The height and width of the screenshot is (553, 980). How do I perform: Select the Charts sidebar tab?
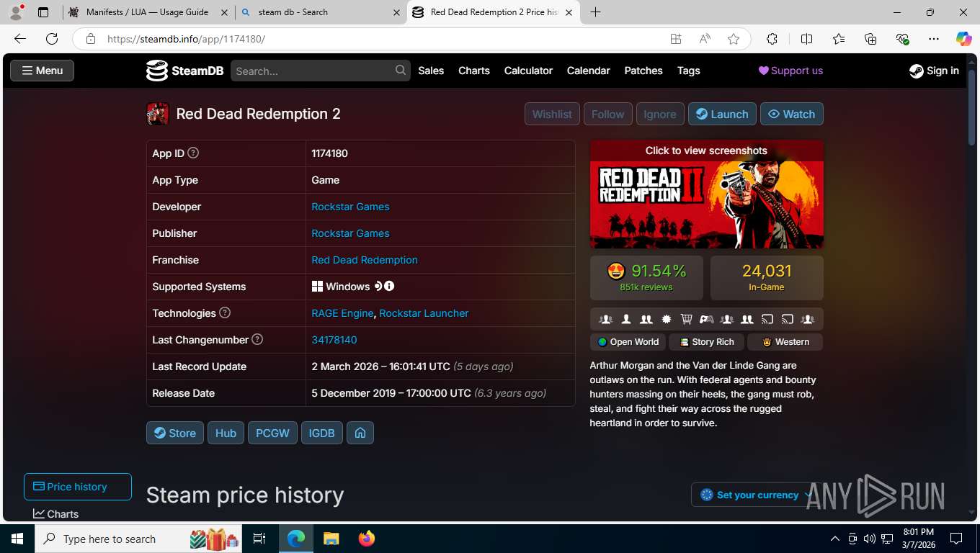pos(56,513)
